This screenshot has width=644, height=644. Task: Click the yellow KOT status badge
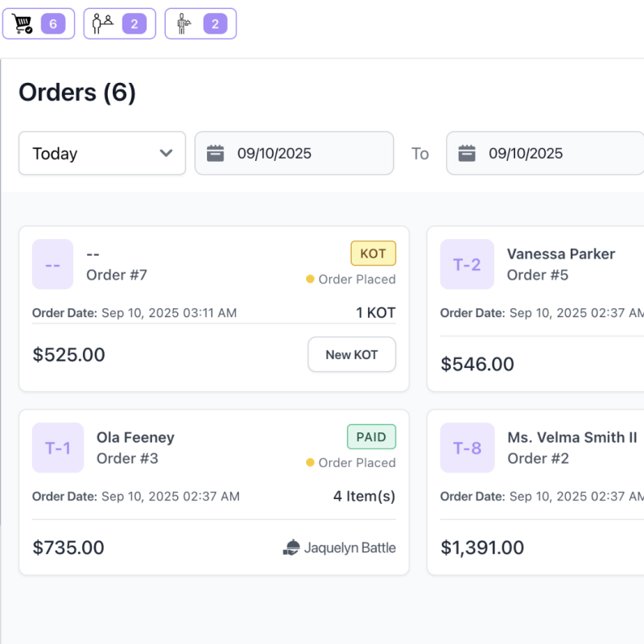click(374, 253)
